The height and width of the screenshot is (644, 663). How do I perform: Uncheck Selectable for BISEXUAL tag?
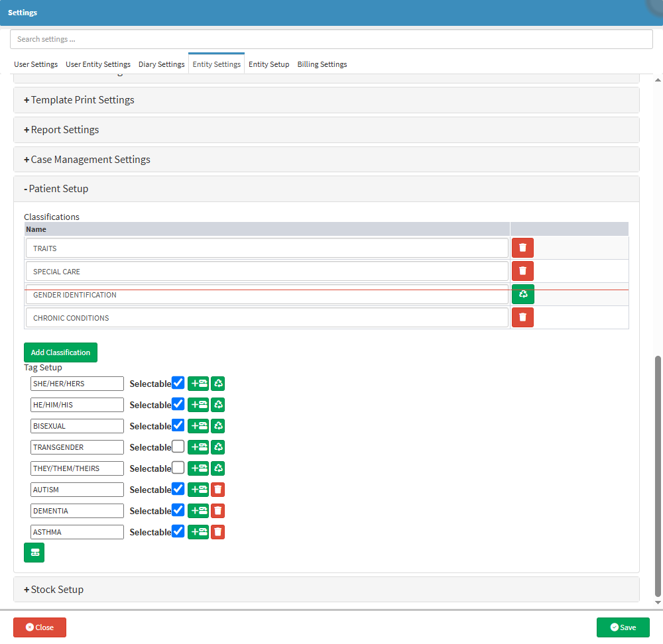(x=178, y=425)
